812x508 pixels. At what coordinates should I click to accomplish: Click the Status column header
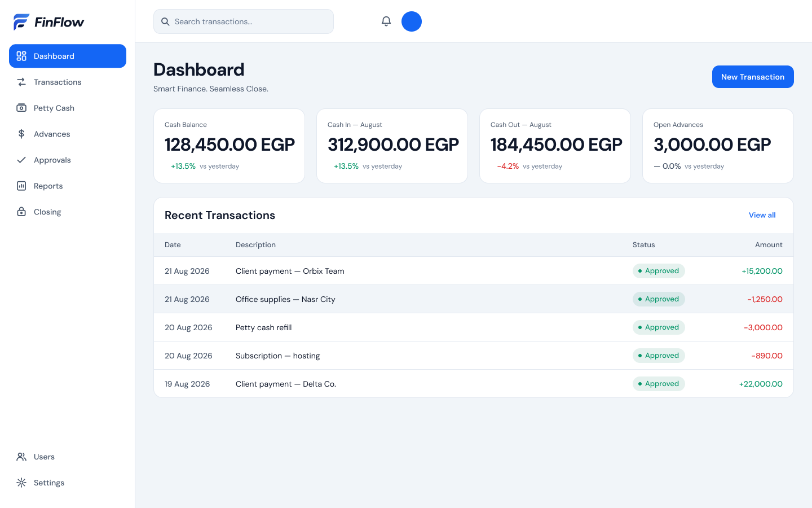[643, 244]
